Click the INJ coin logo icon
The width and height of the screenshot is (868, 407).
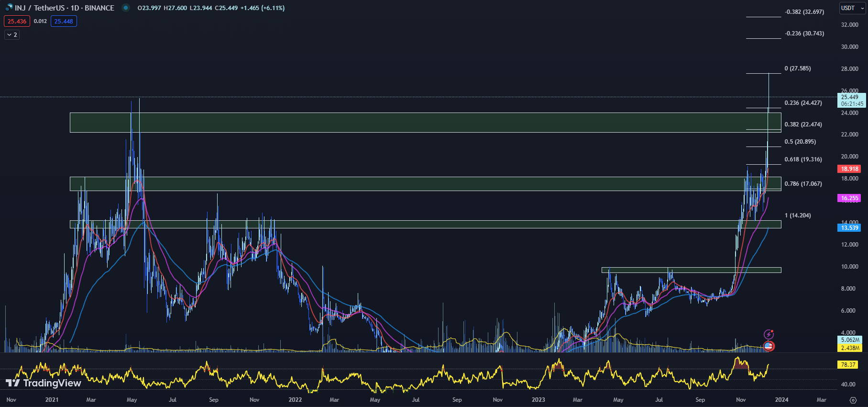9,8
